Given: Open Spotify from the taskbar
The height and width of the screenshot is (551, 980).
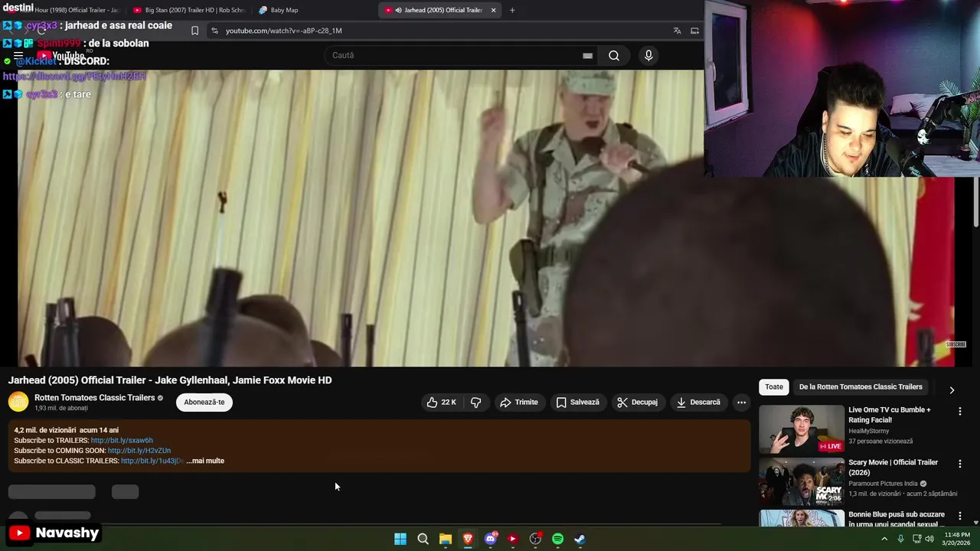Looking at the screenshot, I should (x=557, y=539).
